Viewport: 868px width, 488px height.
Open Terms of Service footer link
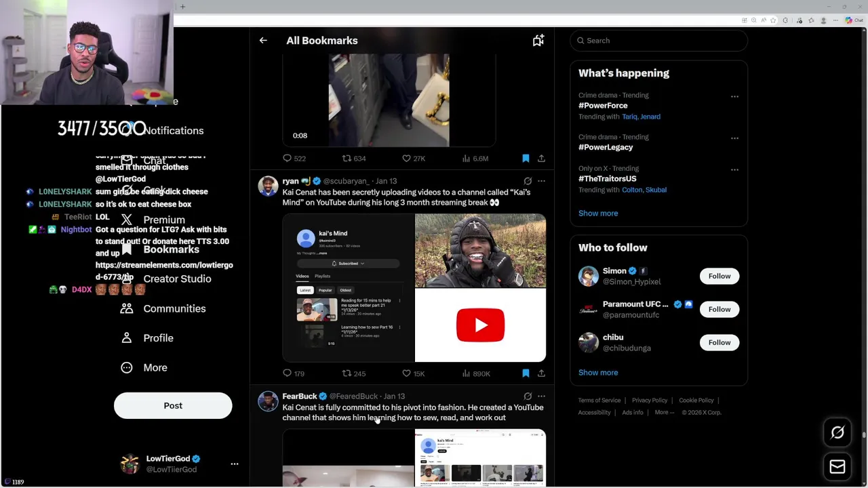[x=599, y=401]
